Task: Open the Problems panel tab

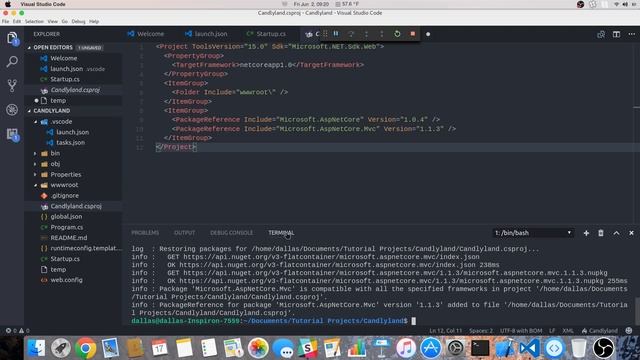Action: (145, 233)
